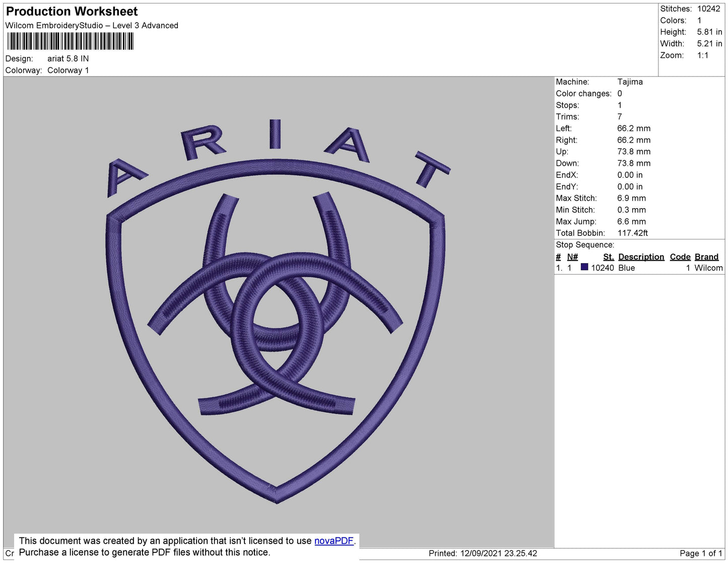
Task: Click the Ariat embroidery design preview
Action: pos(277,311)
